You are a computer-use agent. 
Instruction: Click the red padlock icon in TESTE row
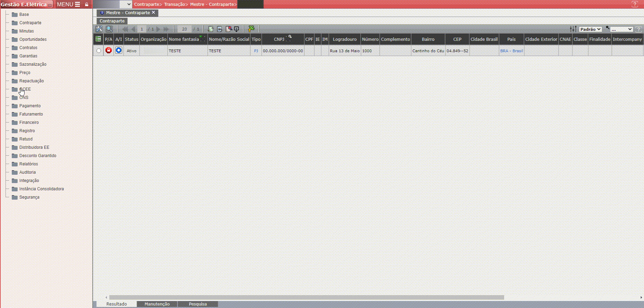click(109, 51)
